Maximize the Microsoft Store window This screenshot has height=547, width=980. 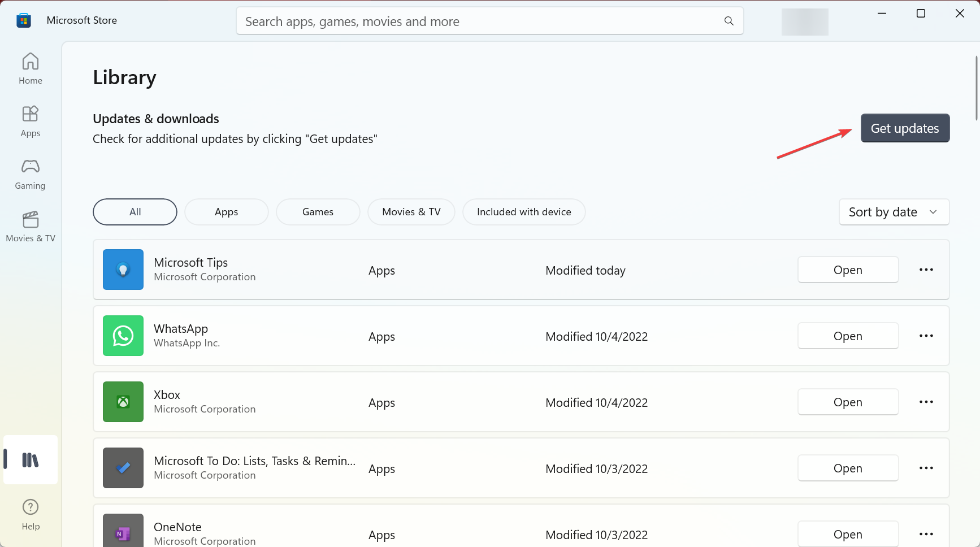pyautogui.click(x=921, y=14)
